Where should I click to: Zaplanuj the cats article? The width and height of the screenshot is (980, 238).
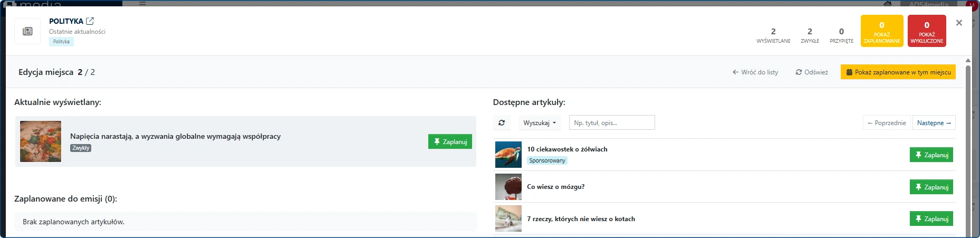pos(931,218)
